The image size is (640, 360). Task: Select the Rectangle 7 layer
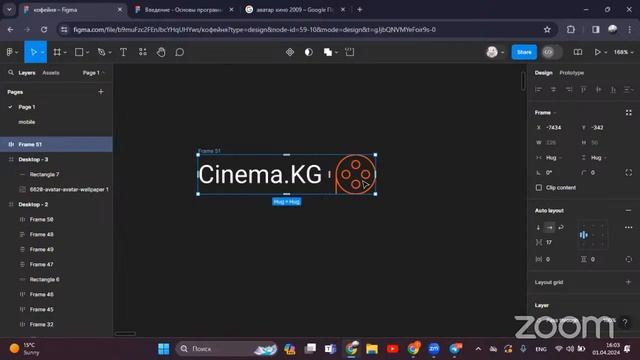[56, 174]
